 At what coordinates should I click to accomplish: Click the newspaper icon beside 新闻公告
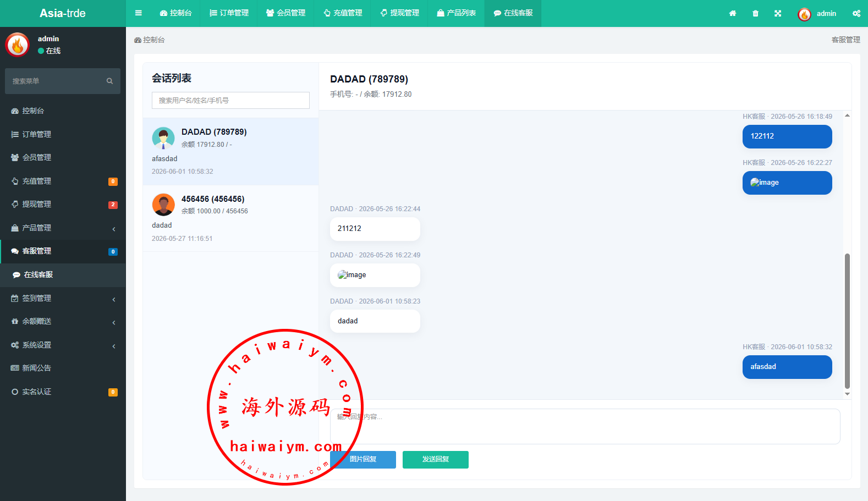pos(15,368)
